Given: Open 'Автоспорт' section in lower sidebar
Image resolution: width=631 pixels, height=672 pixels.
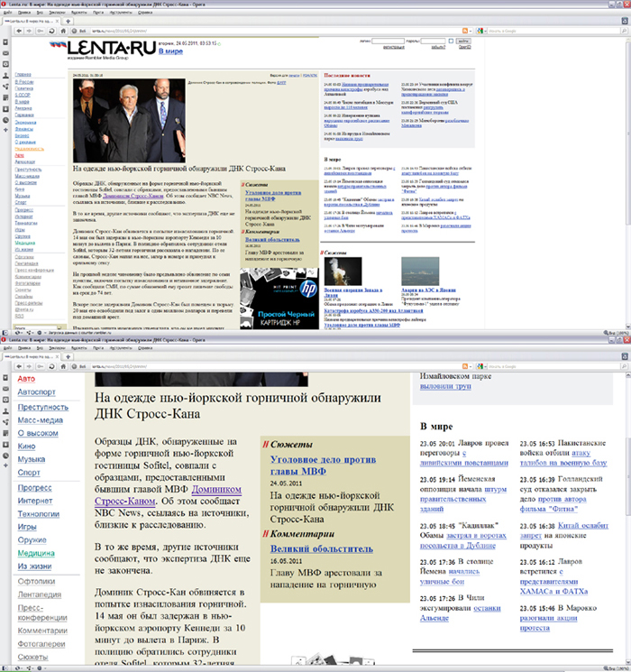Looking at the screenshot, I should pyautogui.click(x=36, y=392).
